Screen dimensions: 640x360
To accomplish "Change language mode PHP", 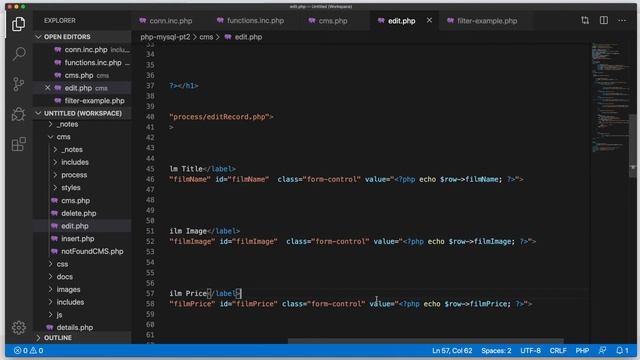I will pos(582,351).
